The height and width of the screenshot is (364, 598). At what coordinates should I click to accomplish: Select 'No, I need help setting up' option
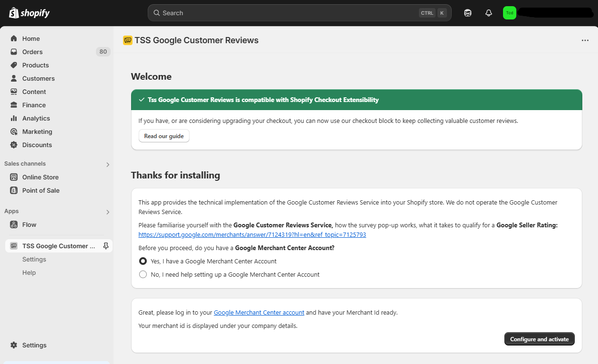click(x=143, y=274)
